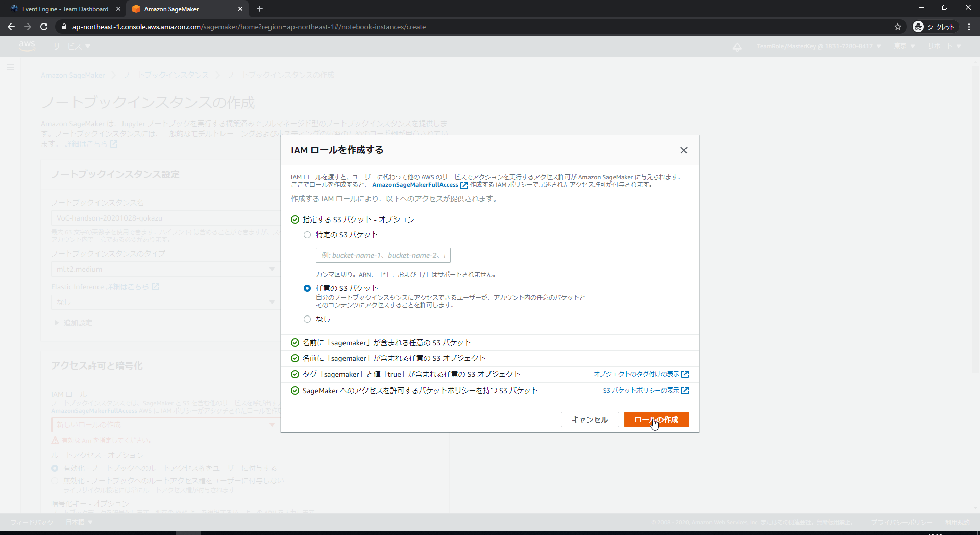Switch to Event Engine - Team Dashboard tab
Screen dimensions: 980x535
click(x=64, y=9)
